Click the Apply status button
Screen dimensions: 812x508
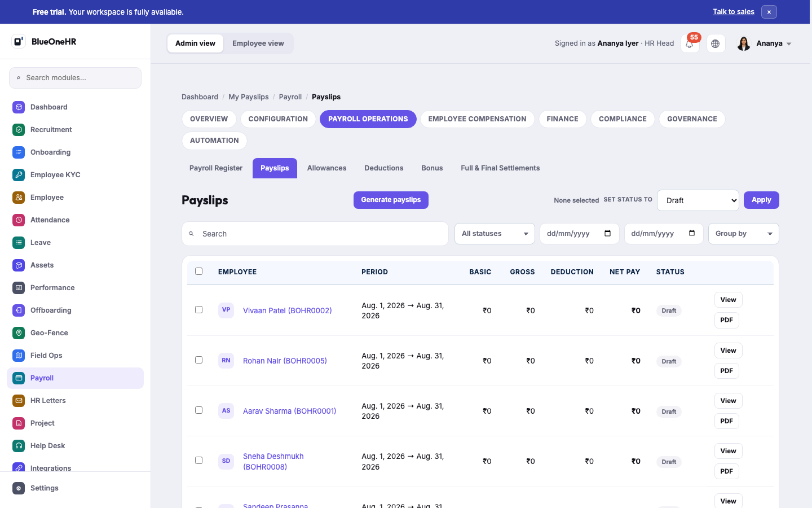pos(761,200)
